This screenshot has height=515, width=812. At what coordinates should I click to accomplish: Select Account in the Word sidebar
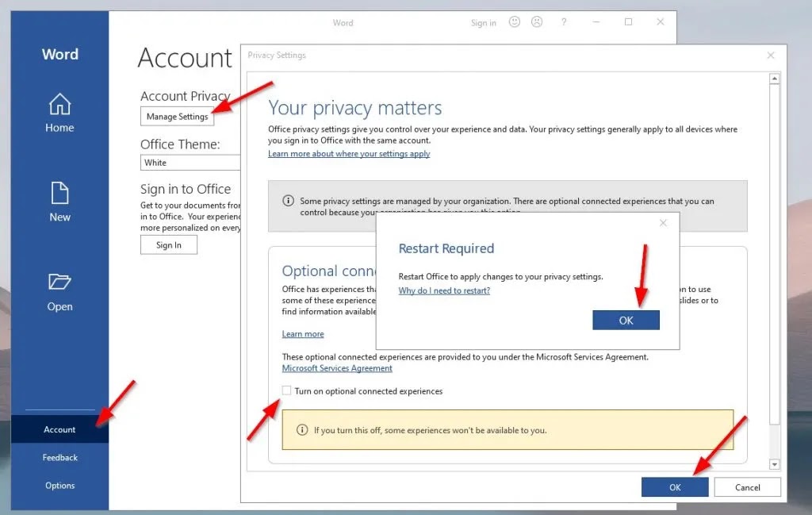pyautogui.click(x=59, y=429)
